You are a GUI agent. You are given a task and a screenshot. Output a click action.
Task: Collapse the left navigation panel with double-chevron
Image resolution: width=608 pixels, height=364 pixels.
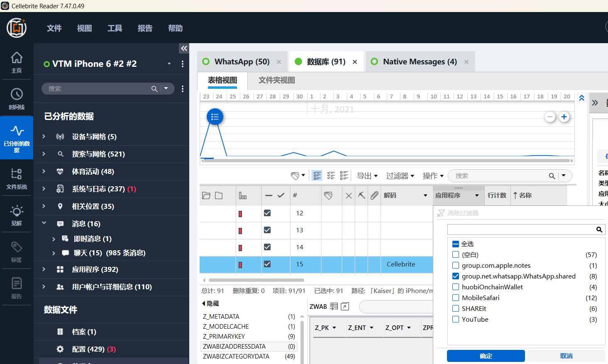coord(184,49)
